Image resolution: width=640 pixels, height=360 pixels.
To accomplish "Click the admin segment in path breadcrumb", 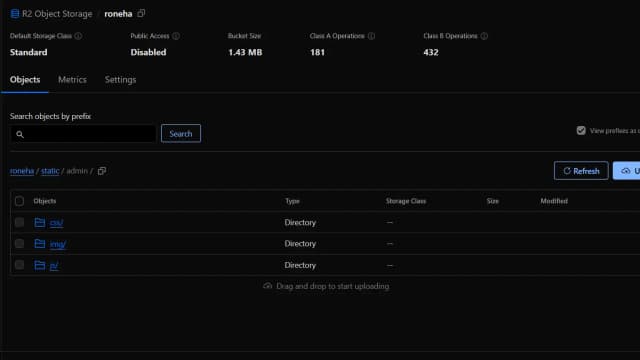I will (x=77, y=171).
